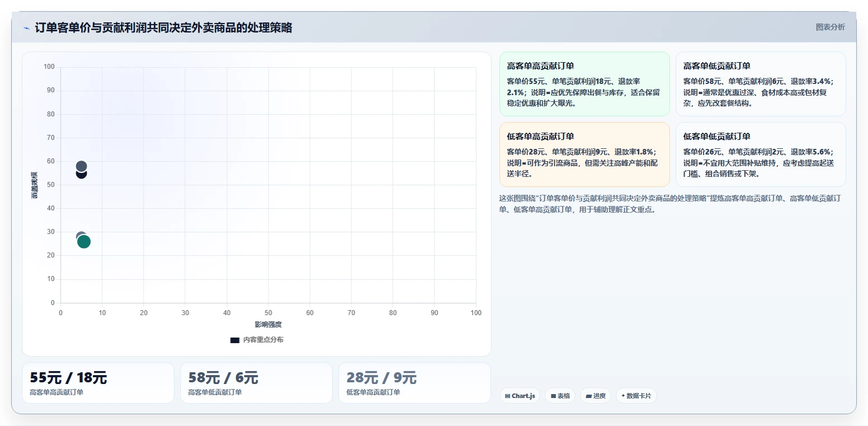Screen dimensions: 868x426
Task: Open the 低客单低贡献订单 info card
Action: 761,155
